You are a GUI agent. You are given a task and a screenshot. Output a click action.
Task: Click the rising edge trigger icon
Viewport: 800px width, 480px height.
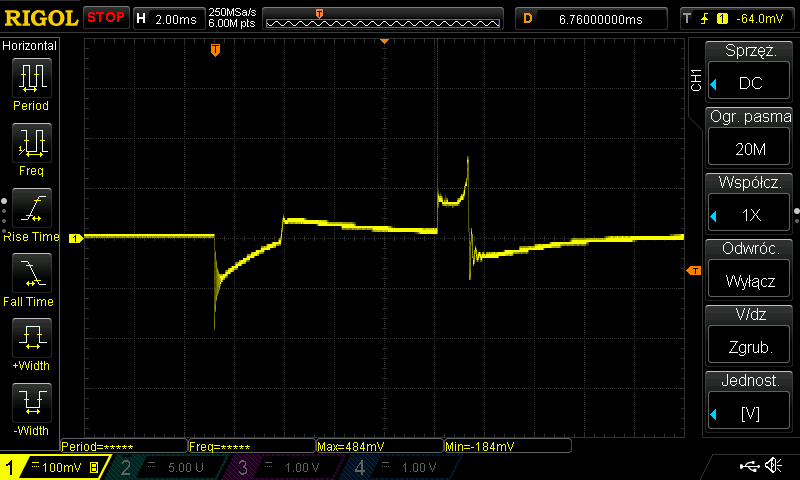[x=705, y=19]
